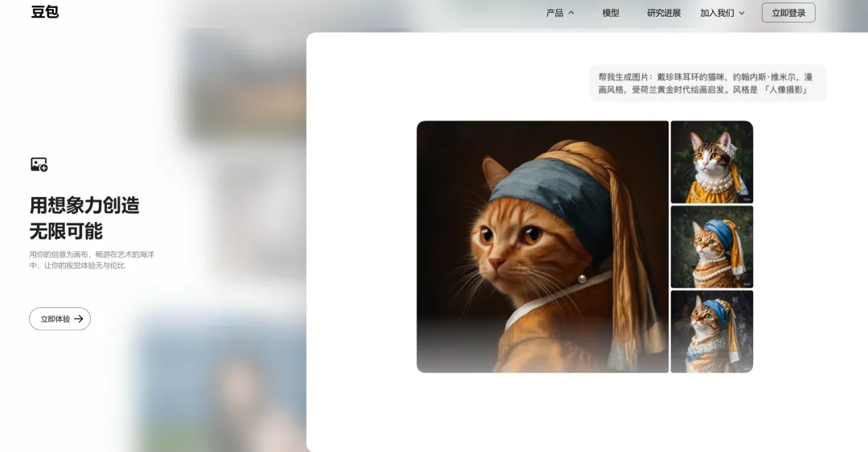Screen dimensions: 868x452
Task: Click the prompt bubble starting 帮我生成图片
Action: pos(708,83)
